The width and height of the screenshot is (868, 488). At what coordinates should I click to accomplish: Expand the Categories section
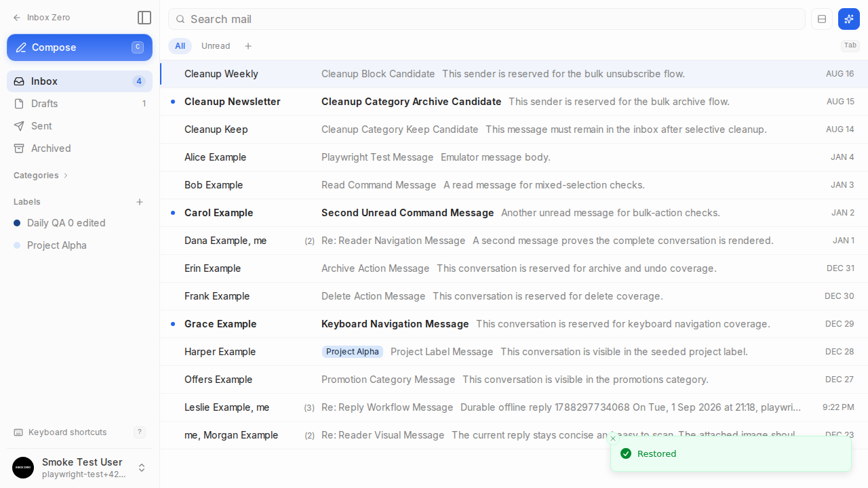tap(41, 176)
